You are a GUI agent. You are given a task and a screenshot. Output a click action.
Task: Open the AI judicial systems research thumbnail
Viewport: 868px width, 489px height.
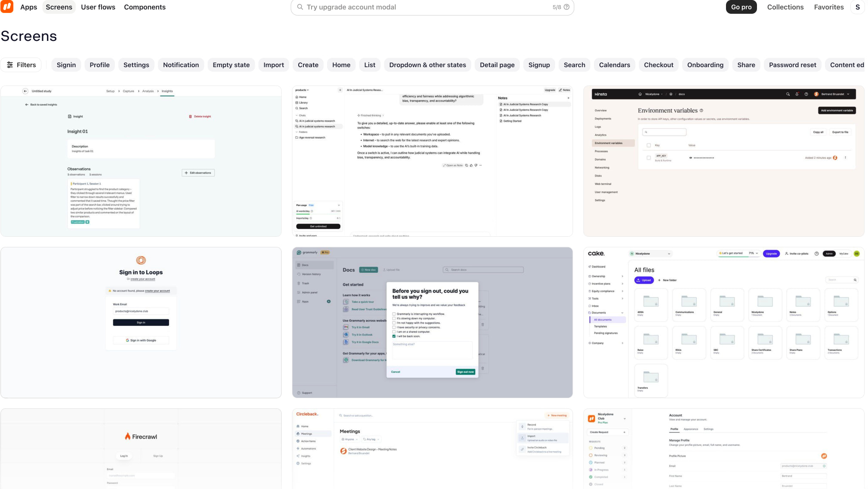[432, 161]
